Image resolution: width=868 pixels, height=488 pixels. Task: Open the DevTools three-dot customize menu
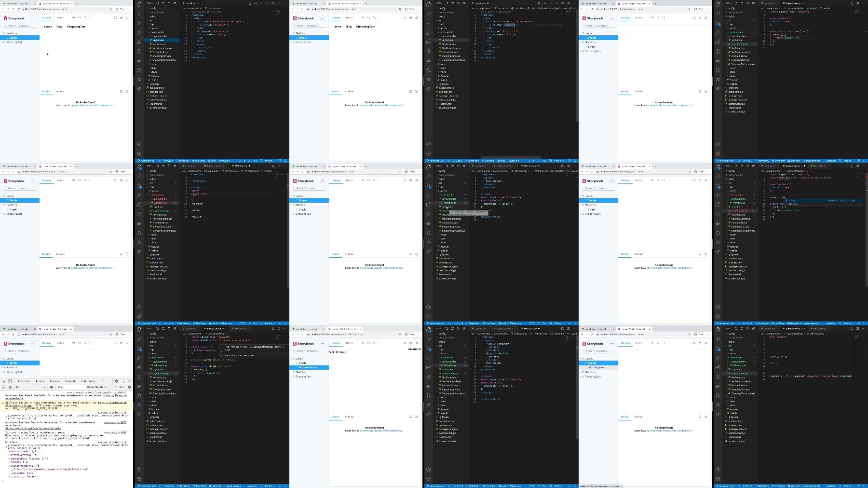pos(122,381)
